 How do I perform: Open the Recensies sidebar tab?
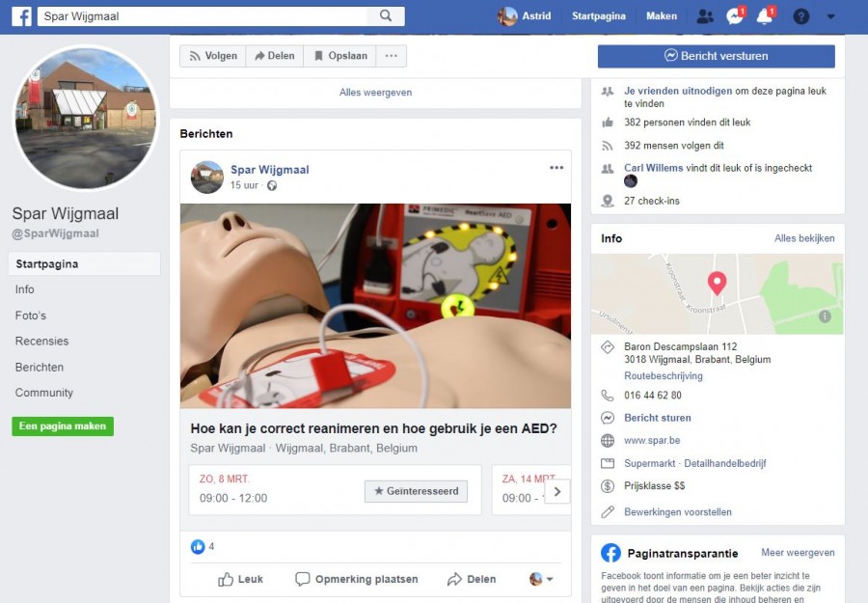click(41, 341)
